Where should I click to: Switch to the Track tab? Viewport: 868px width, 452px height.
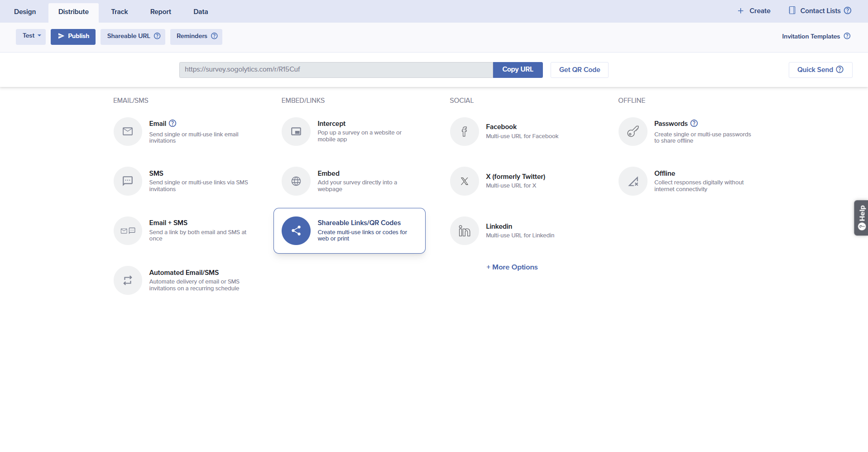coord(120,12)
